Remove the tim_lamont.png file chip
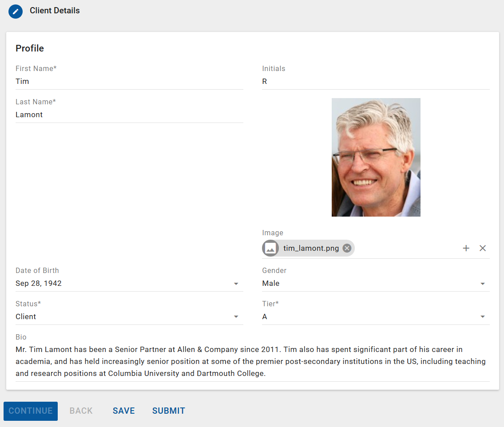Screen dimensions: 504x427 coord(347,248)
